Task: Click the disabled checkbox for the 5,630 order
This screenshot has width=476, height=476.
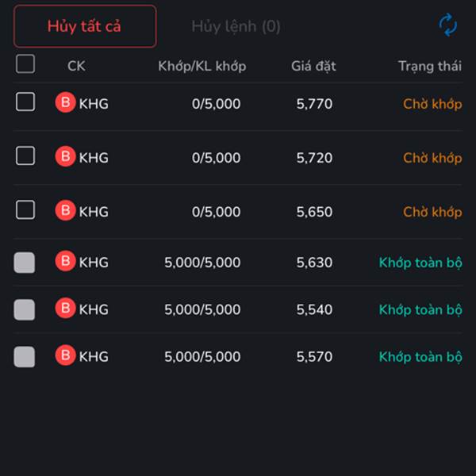Action: [x=25, y=263]
